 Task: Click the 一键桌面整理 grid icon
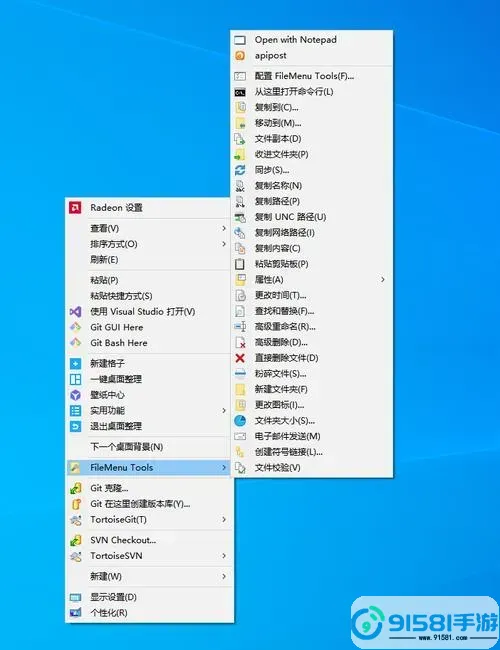click(75, 379)
